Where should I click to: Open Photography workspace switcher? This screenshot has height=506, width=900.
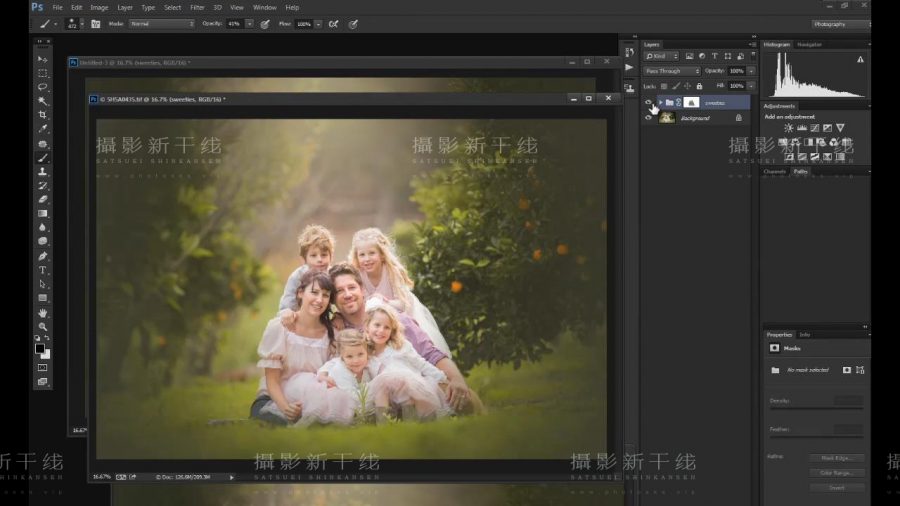click(x=840, y=24)
